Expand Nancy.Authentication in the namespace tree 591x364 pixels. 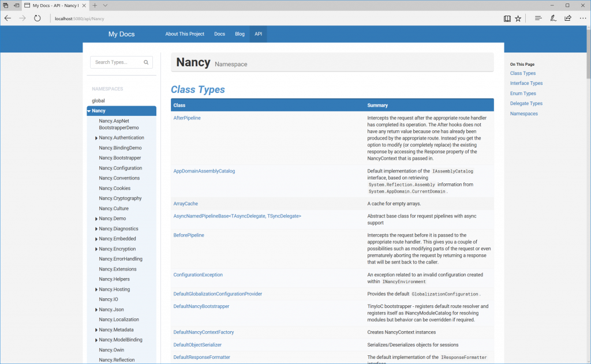point(96,138)
